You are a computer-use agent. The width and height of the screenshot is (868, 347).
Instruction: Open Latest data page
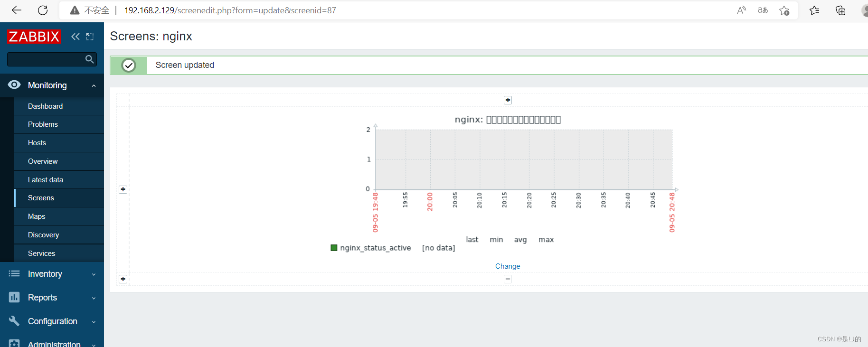[x=46, y=180]
